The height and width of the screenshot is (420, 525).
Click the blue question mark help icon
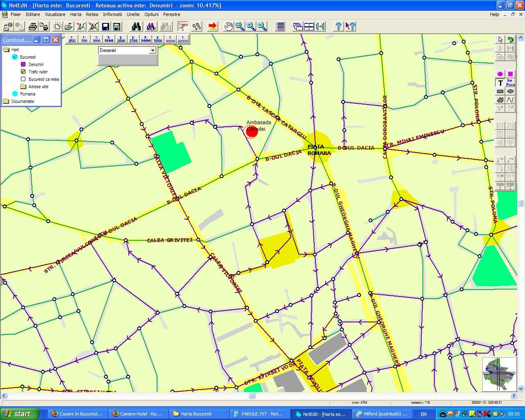[338, 27]
